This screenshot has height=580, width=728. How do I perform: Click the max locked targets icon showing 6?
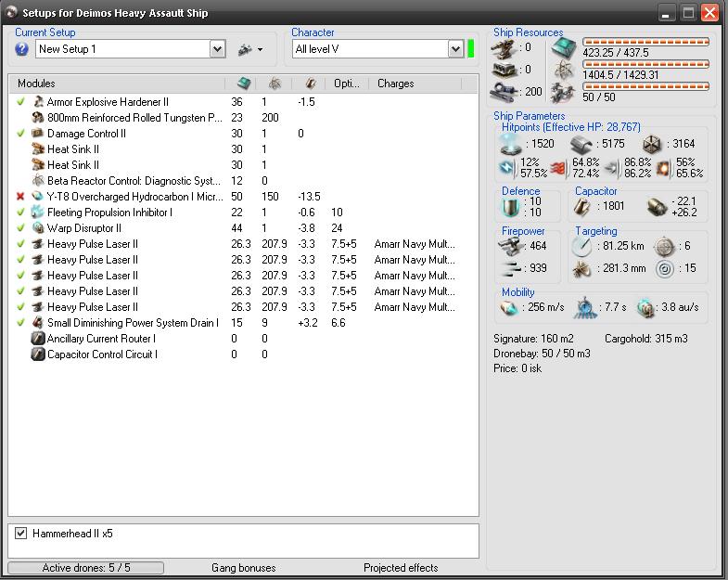[664, 246]
